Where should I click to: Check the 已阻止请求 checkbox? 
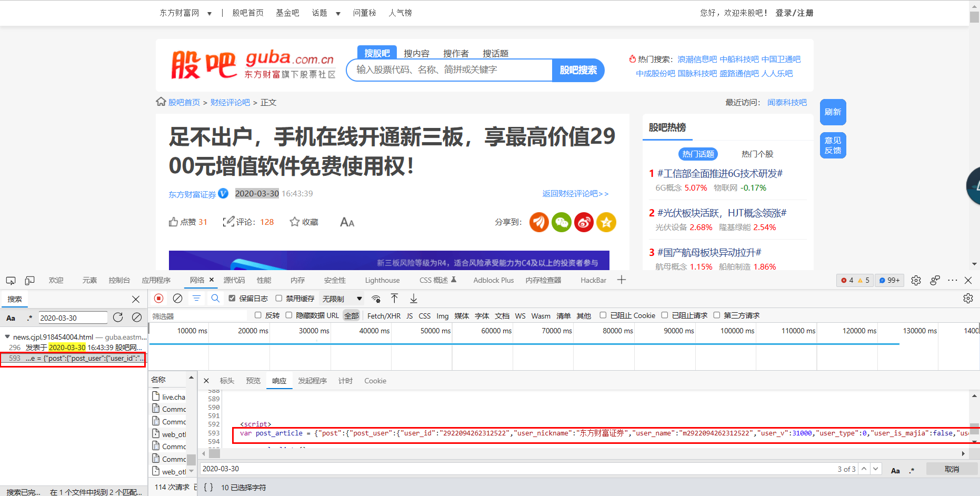(665, 315)
